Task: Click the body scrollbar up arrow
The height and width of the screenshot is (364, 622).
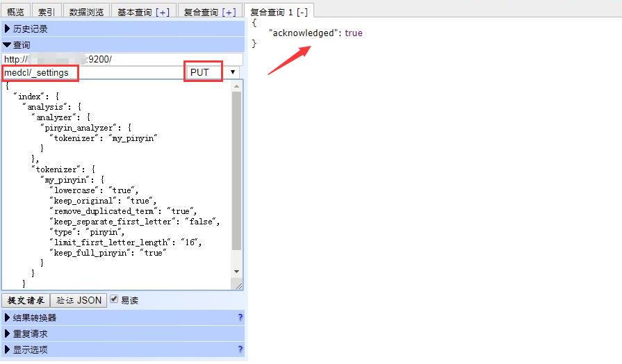Action: coord(236,85)
